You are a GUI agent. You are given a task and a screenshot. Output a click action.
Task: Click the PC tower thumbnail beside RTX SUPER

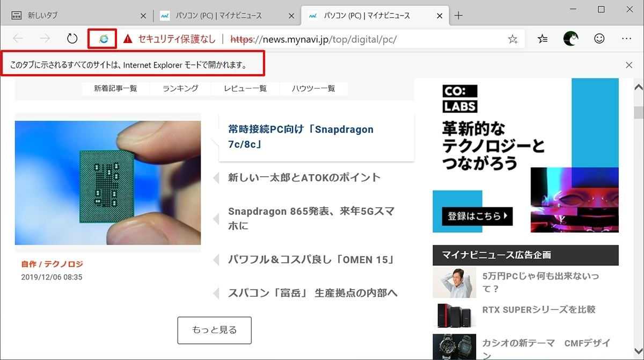(455, 315)
